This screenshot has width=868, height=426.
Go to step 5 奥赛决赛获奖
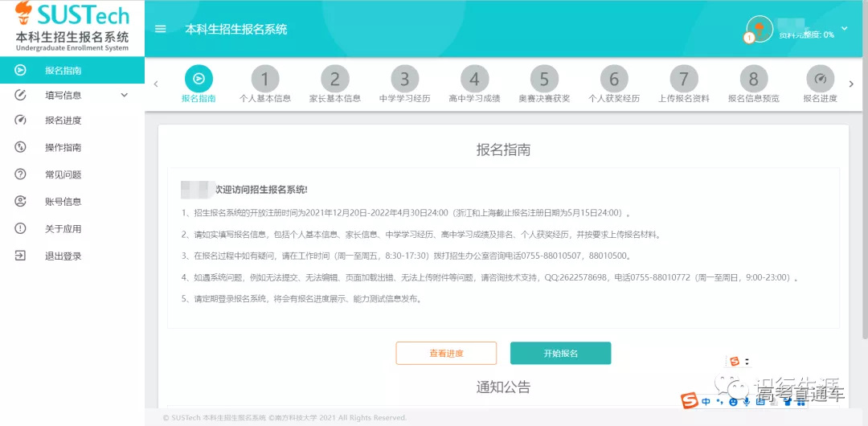coord(544,84)
